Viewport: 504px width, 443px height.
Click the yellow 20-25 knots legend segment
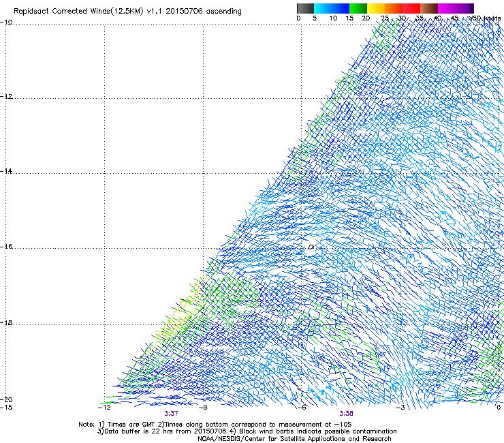pos(376,8)
